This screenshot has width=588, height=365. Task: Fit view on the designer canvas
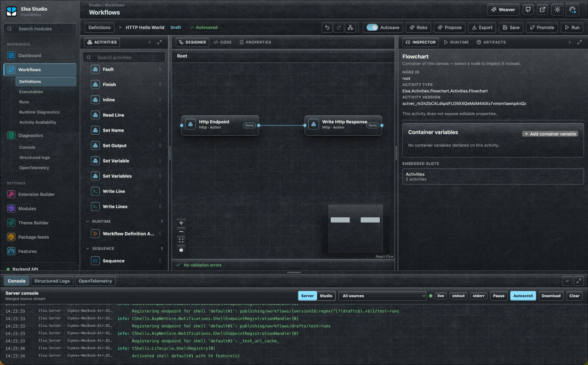[181, 241]
